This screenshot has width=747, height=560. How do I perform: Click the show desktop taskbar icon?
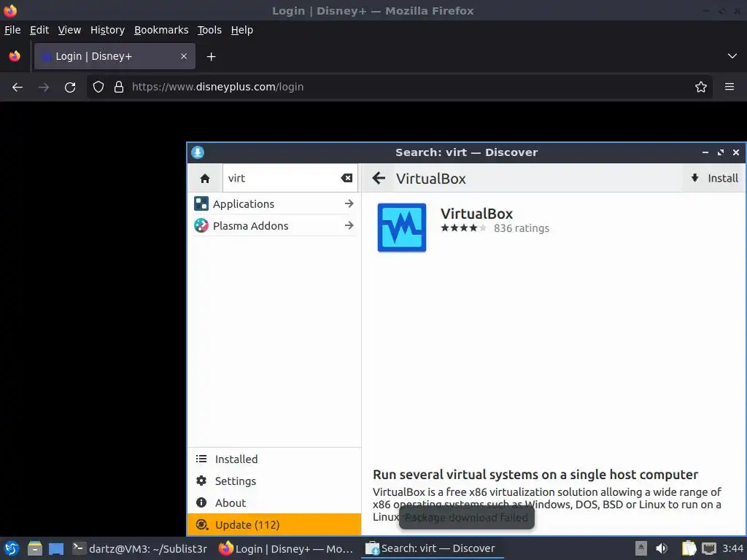tap(56, 548)
